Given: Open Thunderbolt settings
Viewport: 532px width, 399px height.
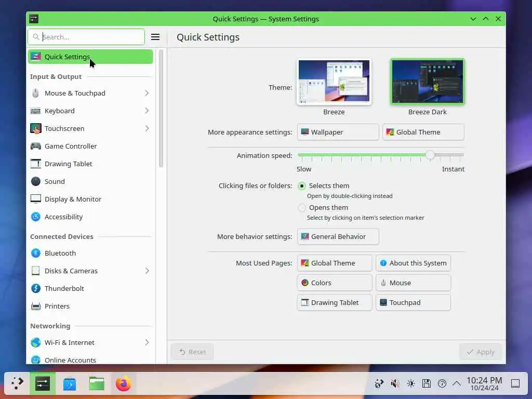Looking at the screenshot, I should 90,288.
